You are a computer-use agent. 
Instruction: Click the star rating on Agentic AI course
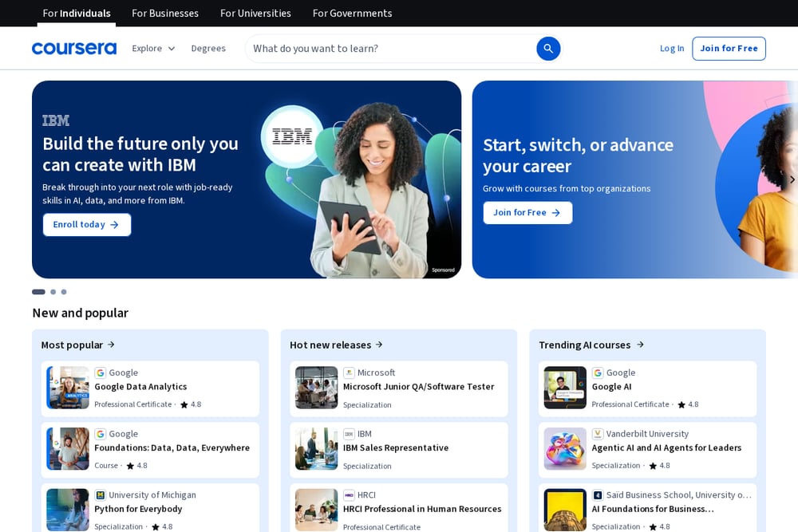coord(660,465)
